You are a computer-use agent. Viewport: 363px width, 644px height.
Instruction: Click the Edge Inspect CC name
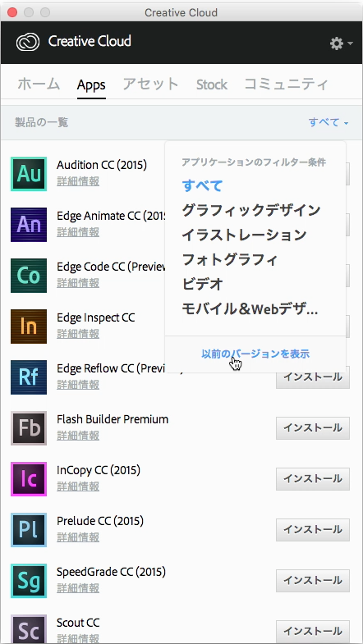(x=95, y=317)
